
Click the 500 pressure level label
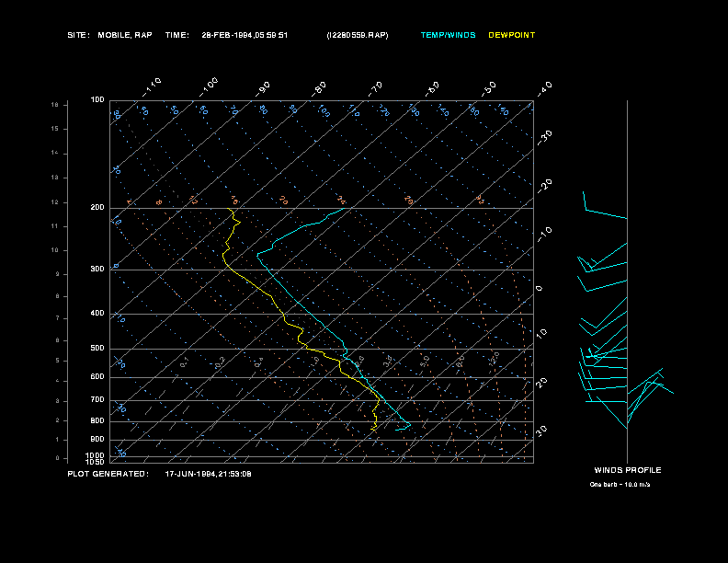pos(97,349)
